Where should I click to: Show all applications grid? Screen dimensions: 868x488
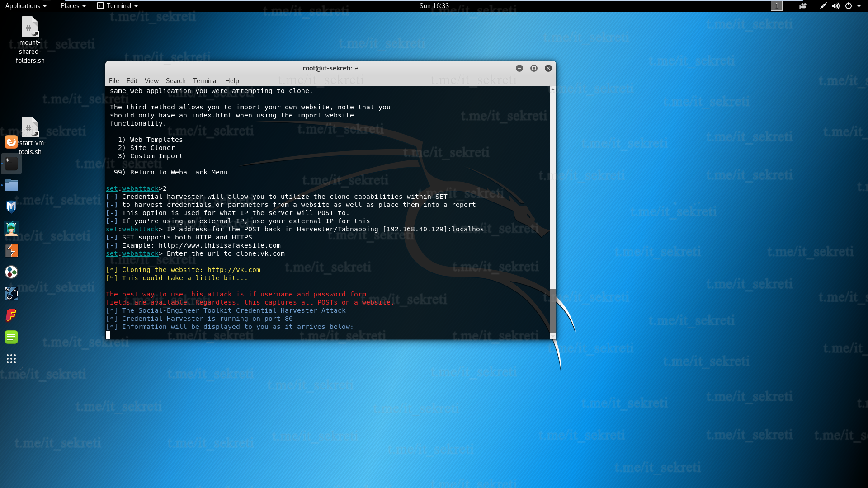tap(11, 359)
